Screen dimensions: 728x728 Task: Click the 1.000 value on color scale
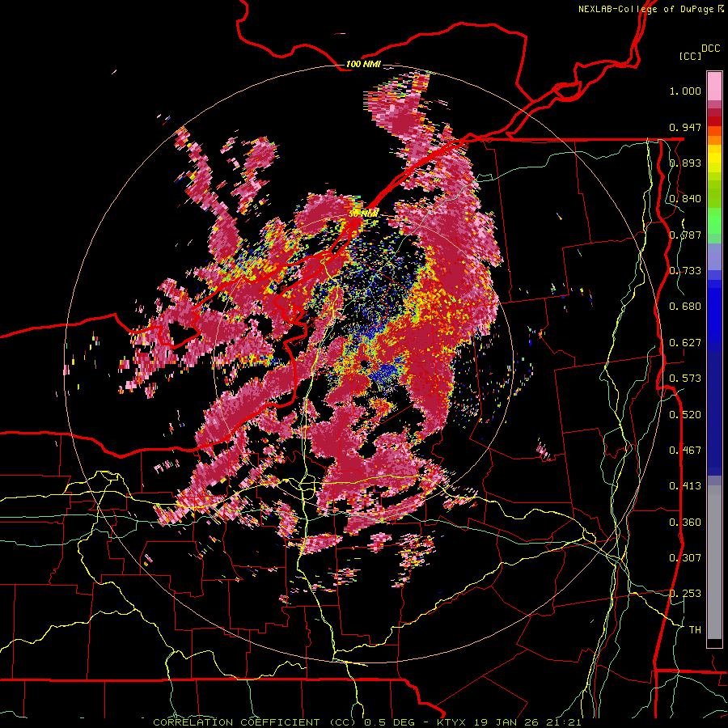coord(685,91)
